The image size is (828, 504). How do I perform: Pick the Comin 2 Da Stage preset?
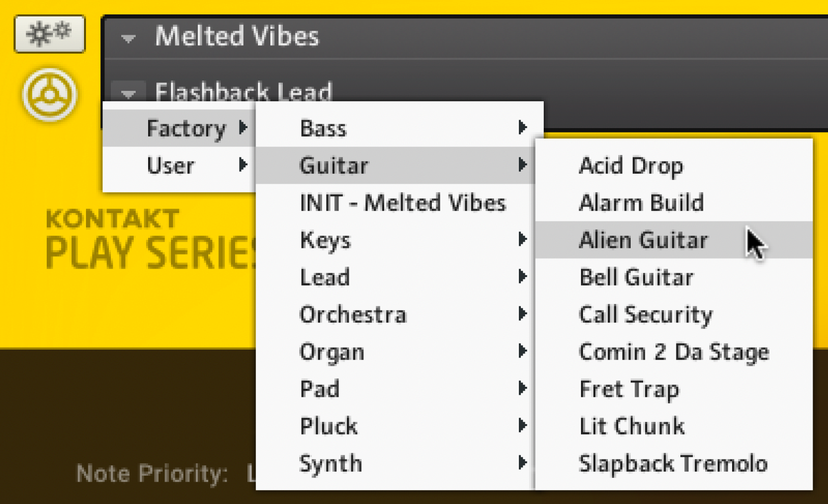point(674,352)
